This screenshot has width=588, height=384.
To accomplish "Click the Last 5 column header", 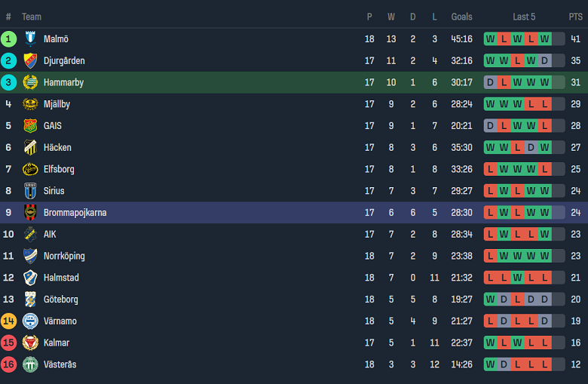I will pyautogui.click(x=524, y=17).
